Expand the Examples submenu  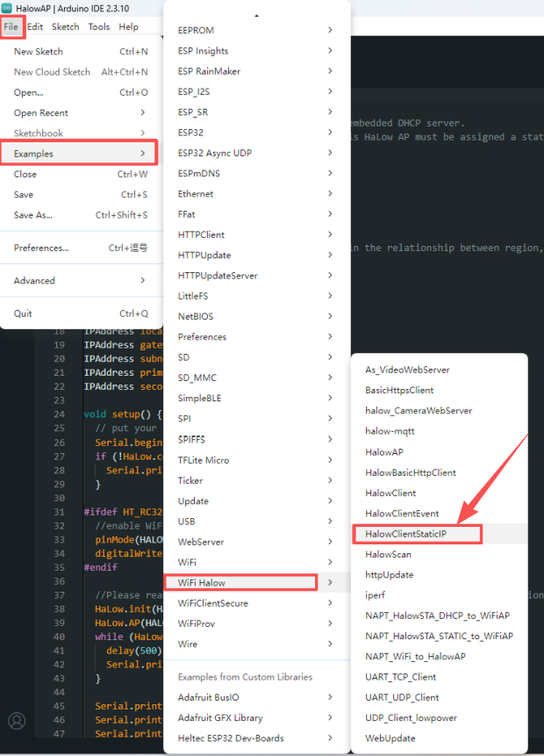coord(79,154)
